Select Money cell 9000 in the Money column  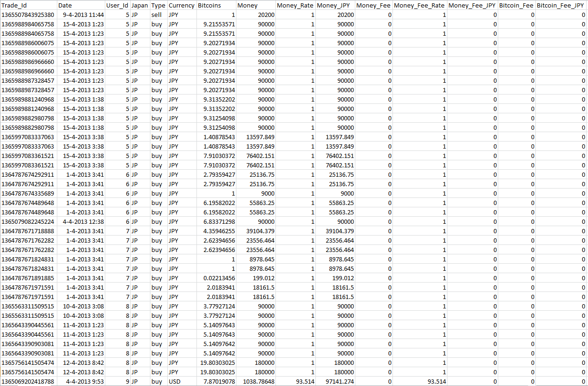click(256, 193)
